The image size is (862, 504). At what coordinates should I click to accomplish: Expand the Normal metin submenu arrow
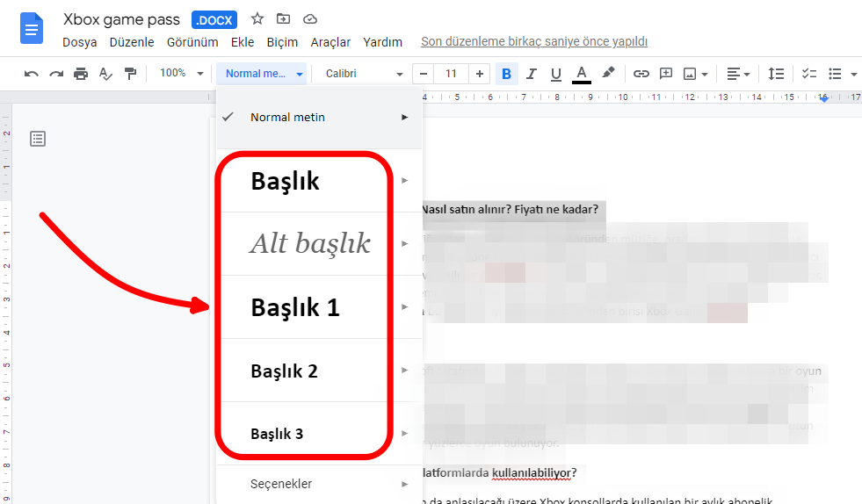[405, 117]
